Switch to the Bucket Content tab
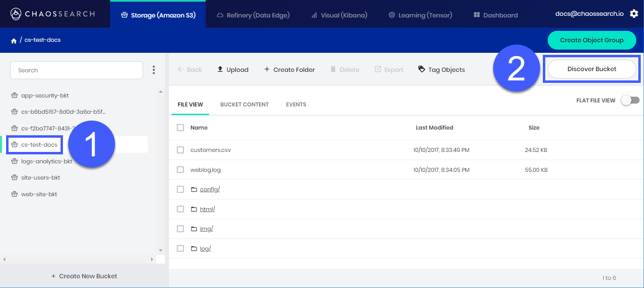 (245, 104)
